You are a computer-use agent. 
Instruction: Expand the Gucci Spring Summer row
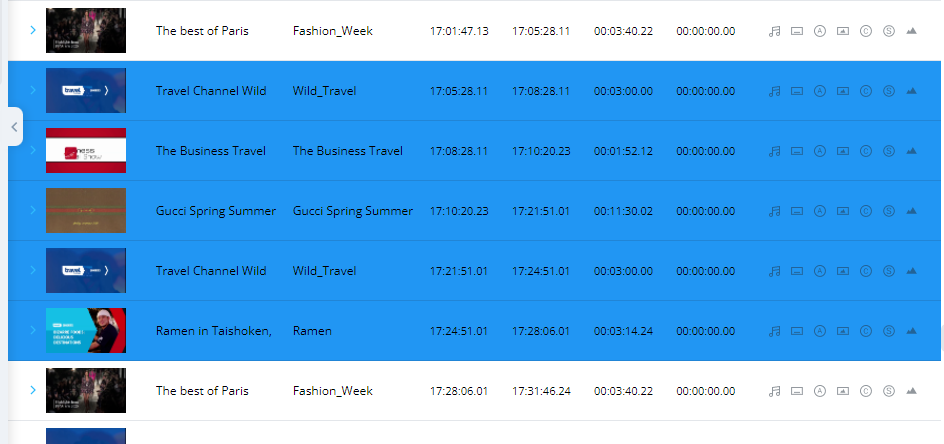tap(33, 211)
